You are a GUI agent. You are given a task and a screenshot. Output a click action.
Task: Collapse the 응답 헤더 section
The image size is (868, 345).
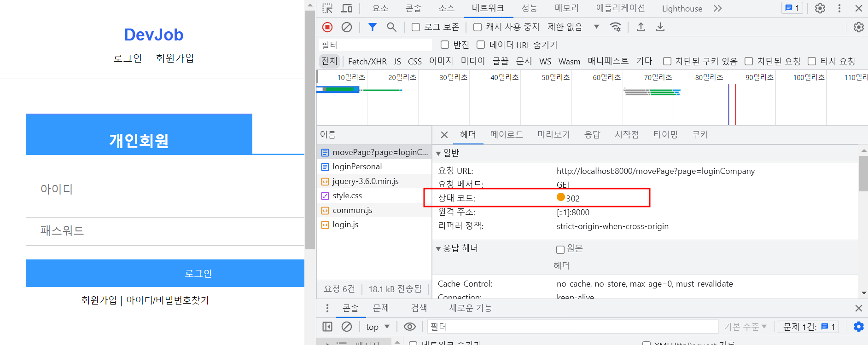pyautogui.click(x=438, y=249)
